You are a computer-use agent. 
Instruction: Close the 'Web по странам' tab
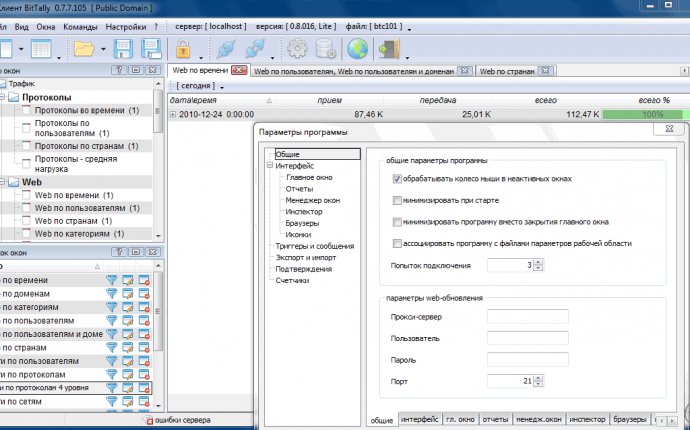pos(545,70)
